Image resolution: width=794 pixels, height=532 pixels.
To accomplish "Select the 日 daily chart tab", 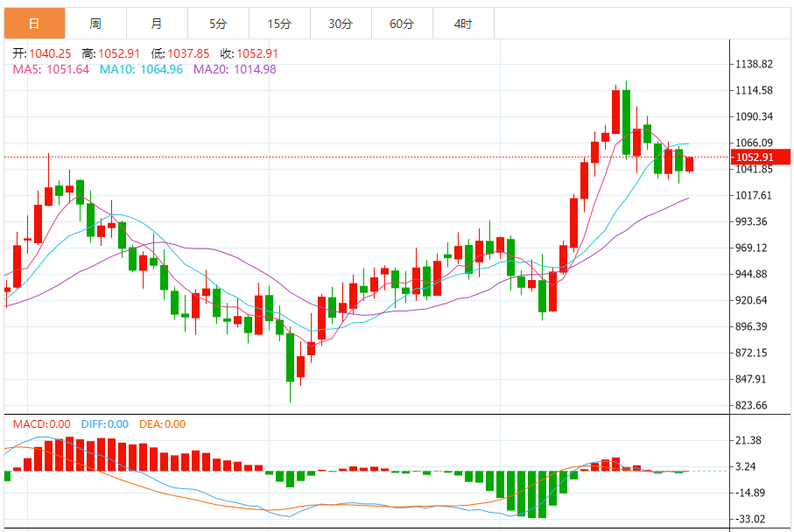I will 34,24.
